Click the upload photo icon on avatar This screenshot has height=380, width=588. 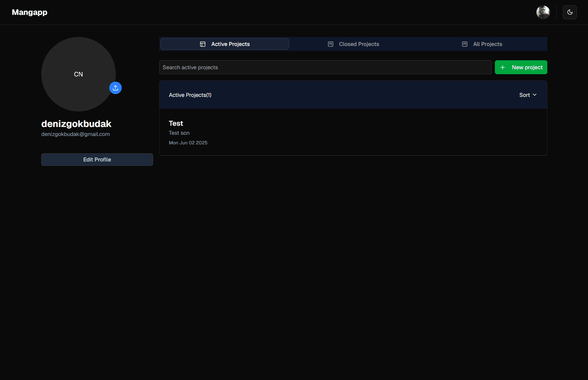pos(115,88)
